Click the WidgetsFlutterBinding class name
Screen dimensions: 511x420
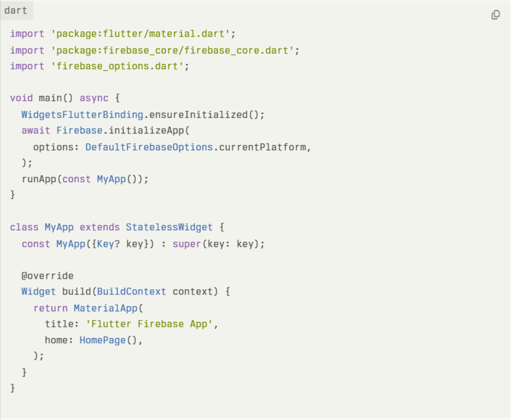pos(82,115)
